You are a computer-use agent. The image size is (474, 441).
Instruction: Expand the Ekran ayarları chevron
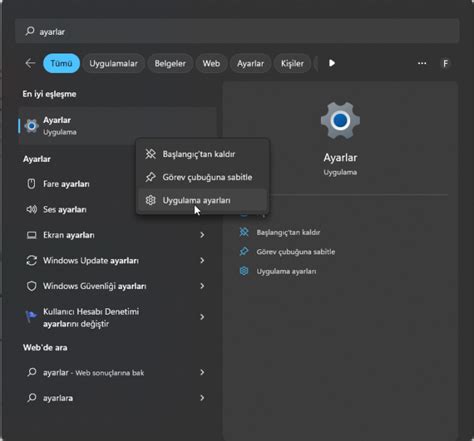click(202, 235)
